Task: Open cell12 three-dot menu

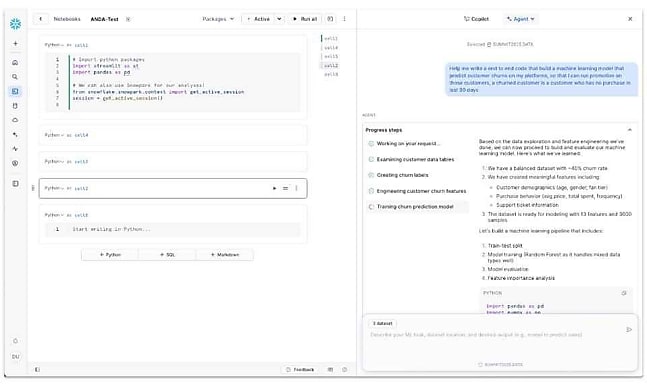Action: click(x=296, y=188)
